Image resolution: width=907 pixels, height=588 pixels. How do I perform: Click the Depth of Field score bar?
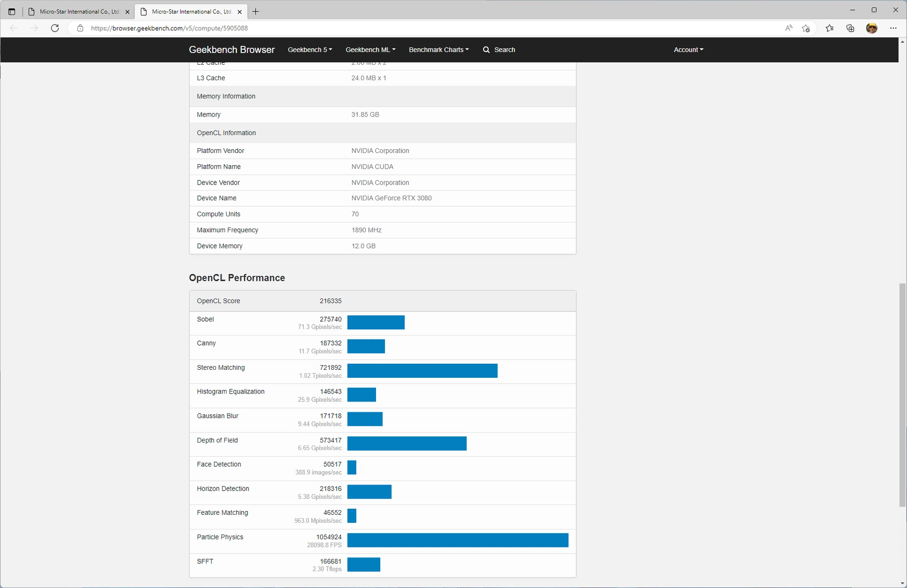pos(407,443)
